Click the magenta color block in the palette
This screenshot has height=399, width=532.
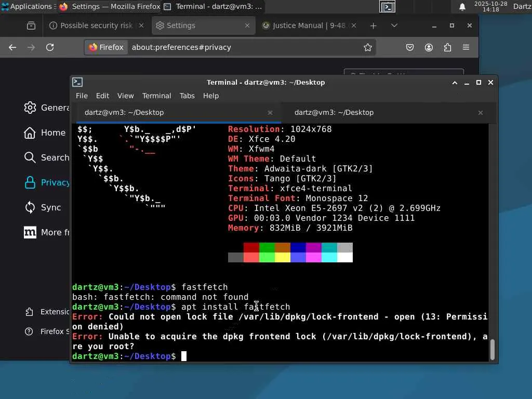coord(314,247)
